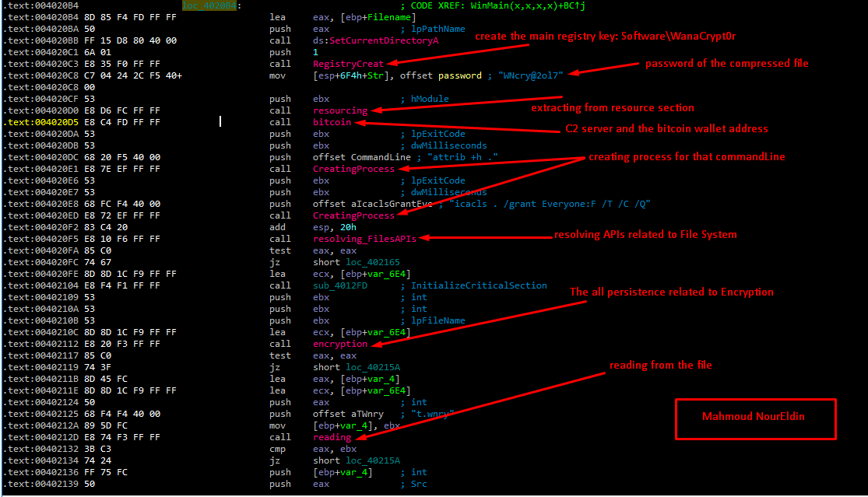
Task: Jump to loc_40215A at address 00402119
Action: coord(373,367)
